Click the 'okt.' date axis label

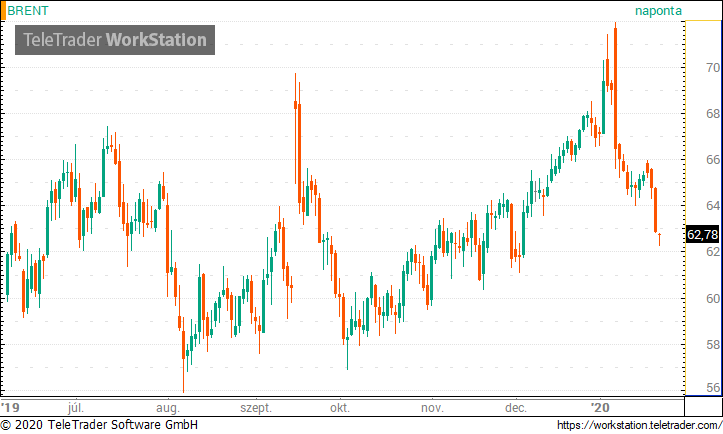click(x=340, y=408)
